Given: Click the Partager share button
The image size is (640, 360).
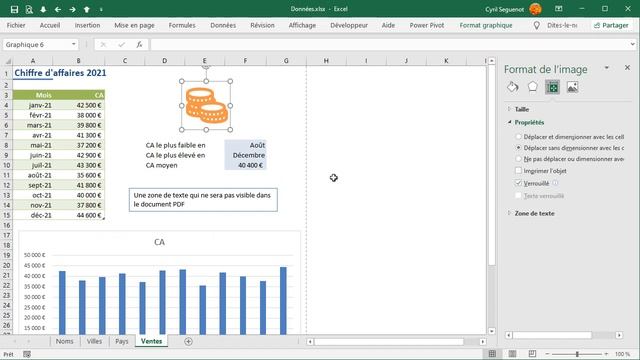Looking at the screenshot, I should click(611, 25).
